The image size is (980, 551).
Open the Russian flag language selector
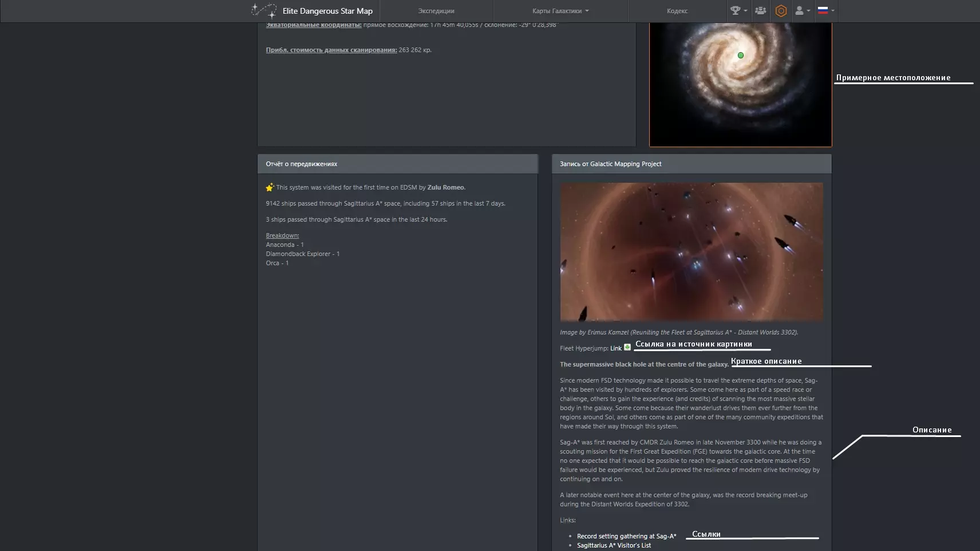[x=826, y=10]
